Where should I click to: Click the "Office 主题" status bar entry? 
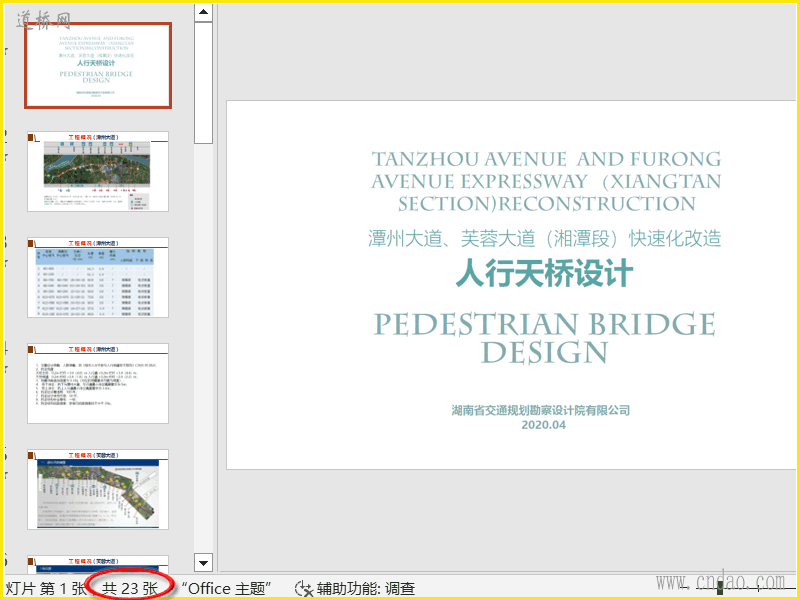[x=226, y=589]
